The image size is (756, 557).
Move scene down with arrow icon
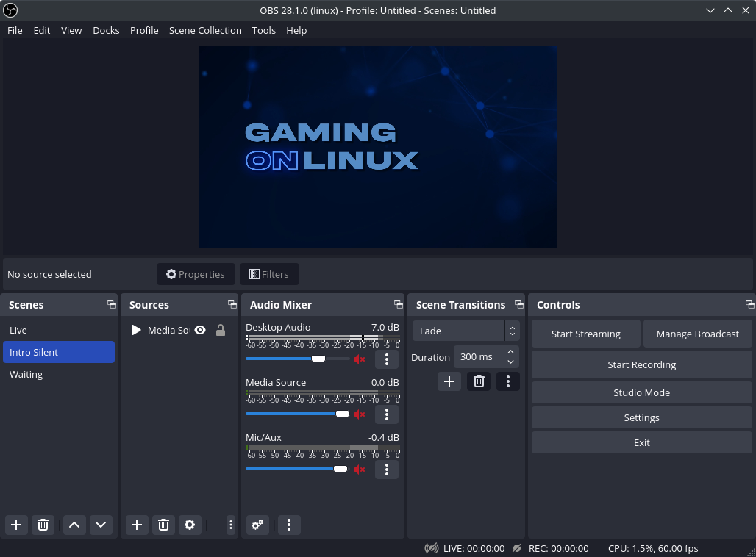tap(101, 525)
